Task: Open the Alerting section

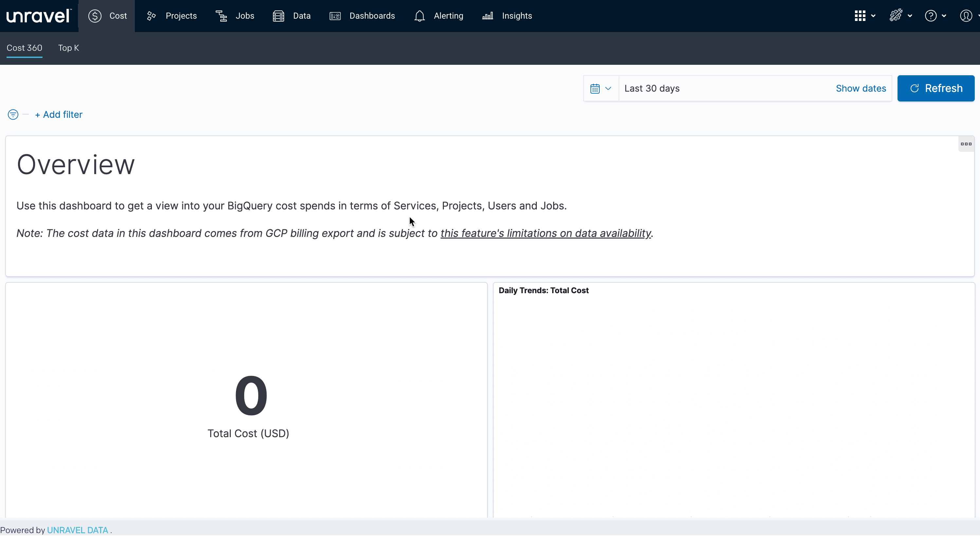Action: (x=439, y=16)
